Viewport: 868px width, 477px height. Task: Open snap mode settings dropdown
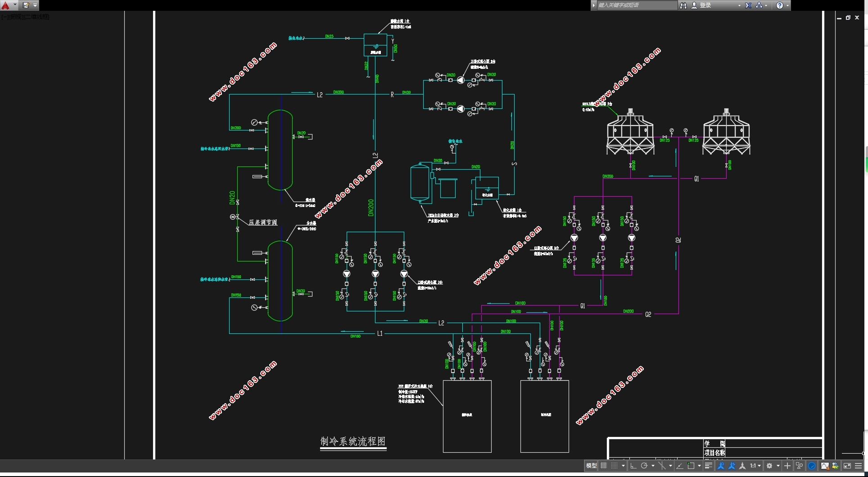[623, 466]
